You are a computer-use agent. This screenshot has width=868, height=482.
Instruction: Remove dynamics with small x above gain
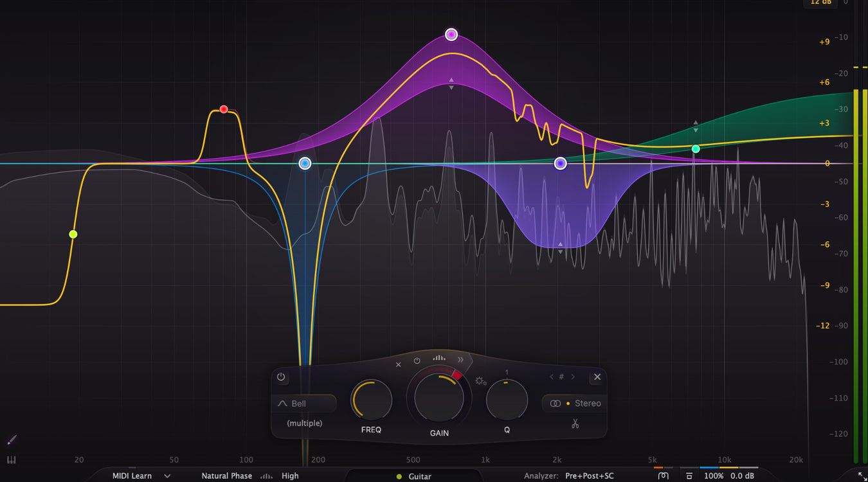click(x=398, y=364)
